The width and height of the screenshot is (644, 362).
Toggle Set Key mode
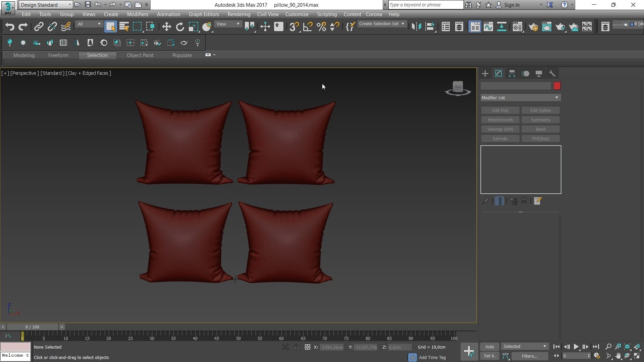[x=489, y=356]
